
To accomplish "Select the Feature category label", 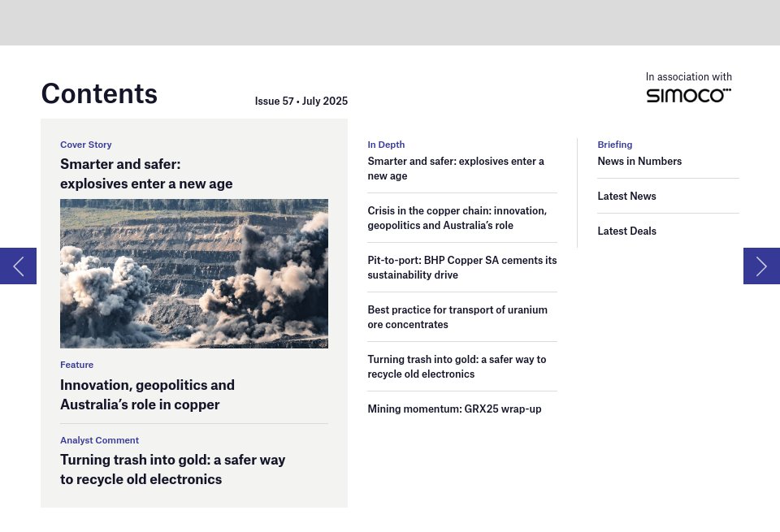I will (76, 364).
